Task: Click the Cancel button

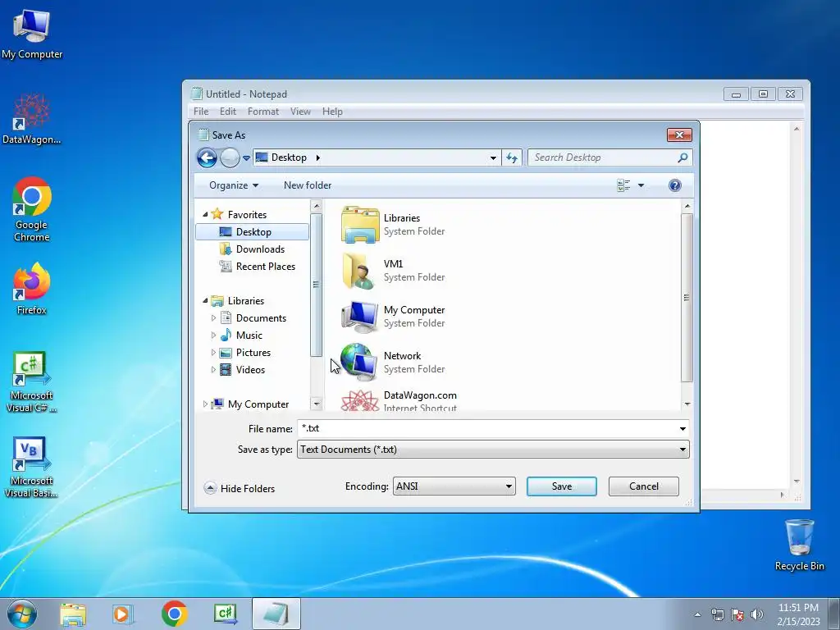Action: (x=643, y=486)
